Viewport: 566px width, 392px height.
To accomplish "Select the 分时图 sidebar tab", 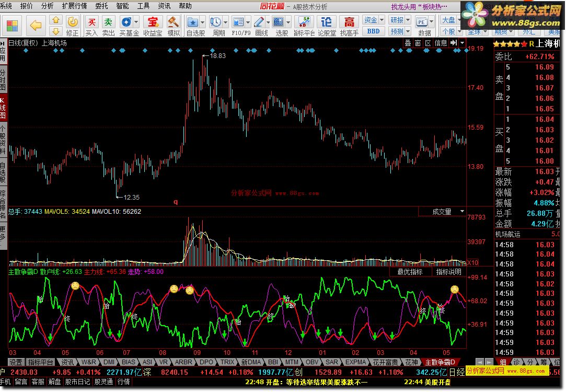I will tap(3, 79).
